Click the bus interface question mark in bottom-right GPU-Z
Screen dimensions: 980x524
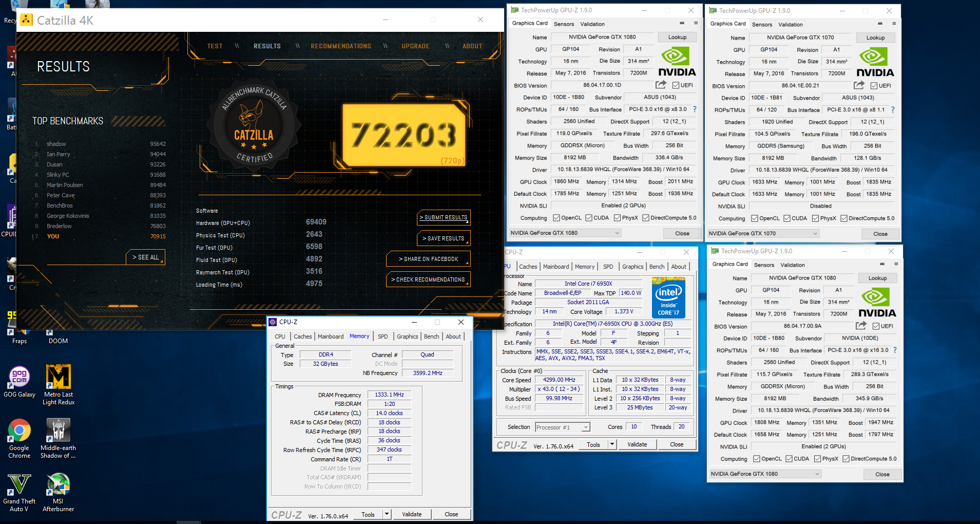(x=895, y=350)
